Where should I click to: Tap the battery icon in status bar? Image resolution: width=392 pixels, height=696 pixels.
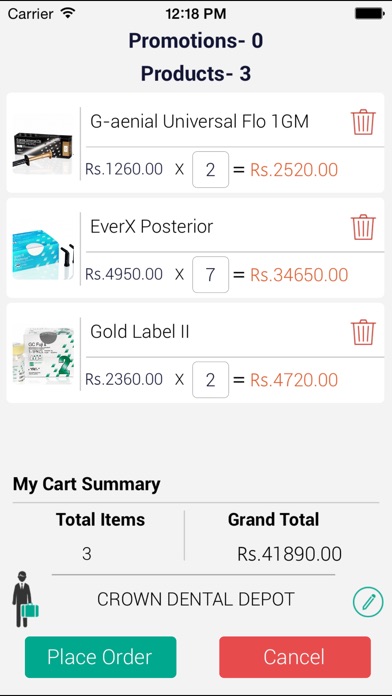369,14
